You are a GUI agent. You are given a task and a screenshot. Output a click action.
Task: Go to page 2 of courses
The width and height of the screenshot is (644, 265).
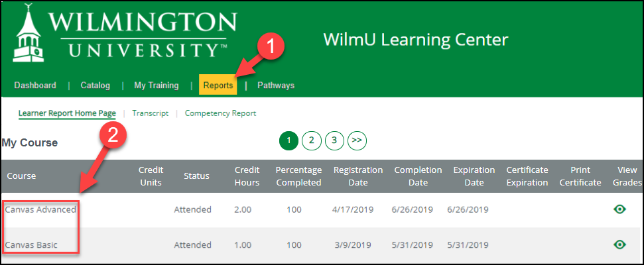(312, 140)
